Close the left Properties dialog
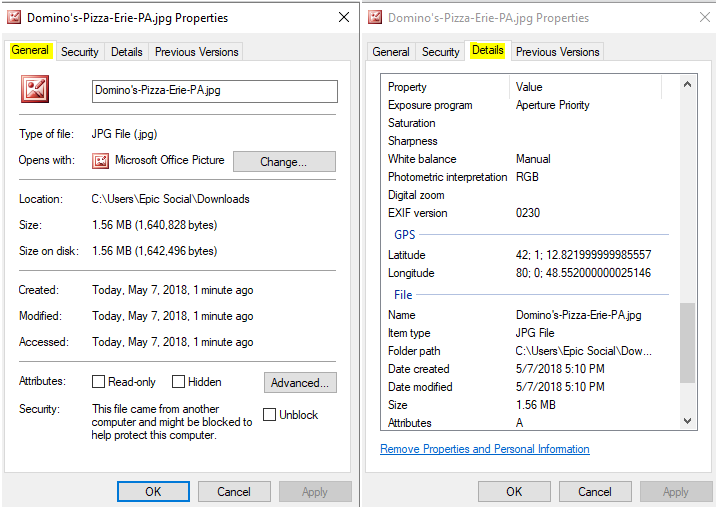Screen dimensions: 719x511 [344, 17]
